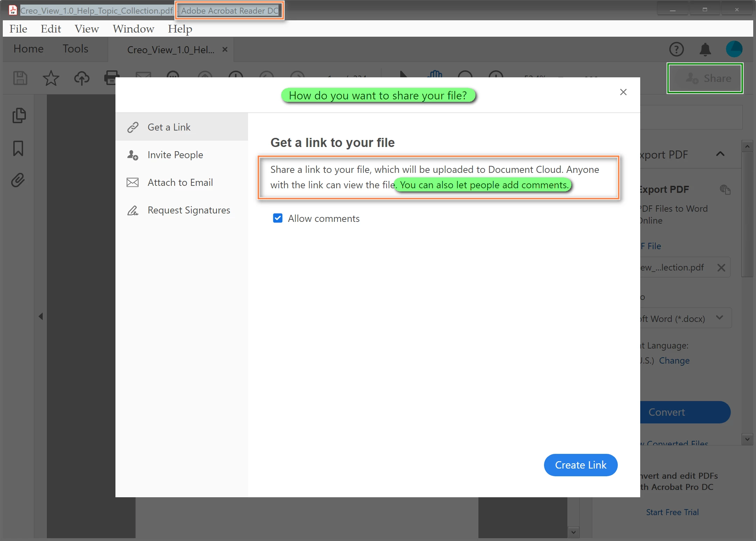Uncheck the Allow comments checkbox
This screenshot has height=541, width=756.
point(278,218)
